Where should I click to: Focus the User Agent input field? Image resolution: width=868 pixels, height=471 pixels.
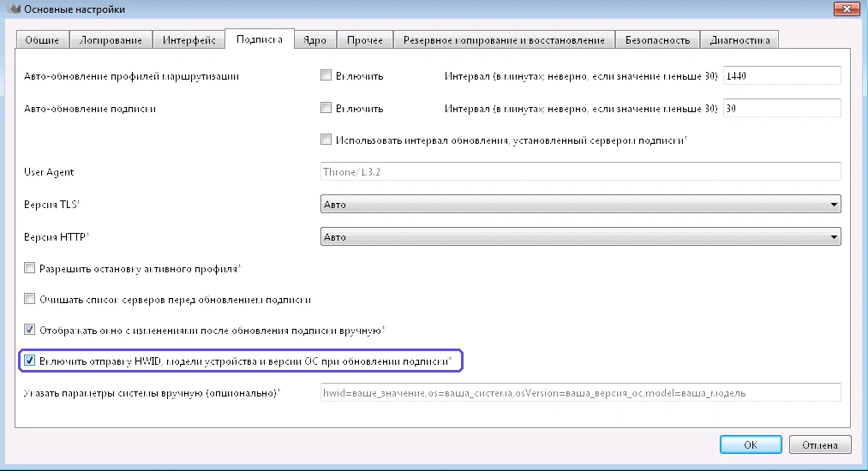click(581, 171)
